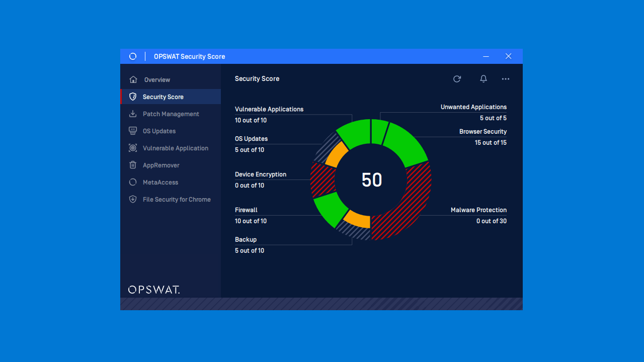This screenshot has width=644, height=362.
Task: Click the Vulnerable Application target icon
Action: [133, 148]
